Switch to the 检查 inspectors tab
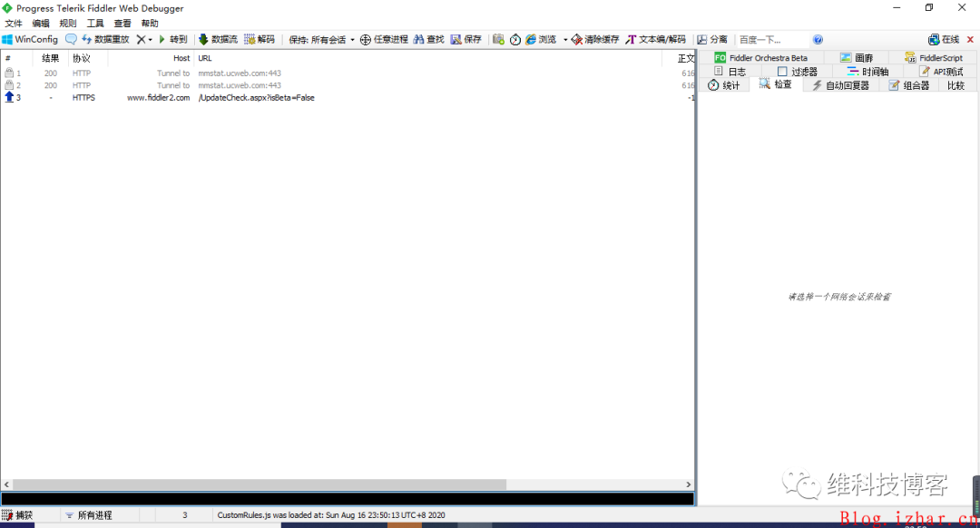The height and width of the screenshot is (528, 980). pyautogui.click(x=776, y=84)
